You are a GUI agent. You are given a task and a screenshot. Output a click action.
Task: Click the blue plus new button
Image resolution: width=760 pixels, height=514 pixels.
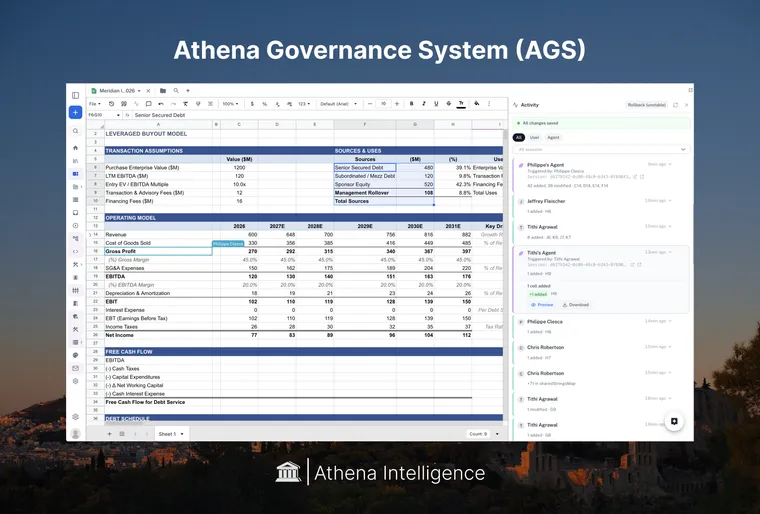click(x=75, y=112)
